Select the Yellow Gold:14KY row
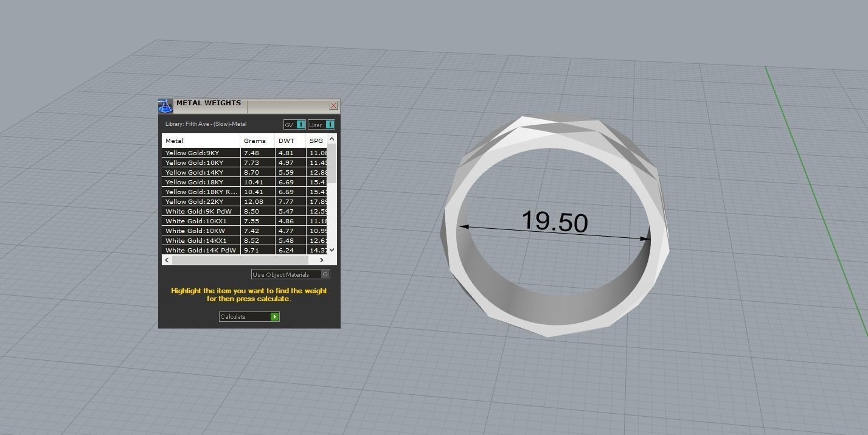 (245, 172)
